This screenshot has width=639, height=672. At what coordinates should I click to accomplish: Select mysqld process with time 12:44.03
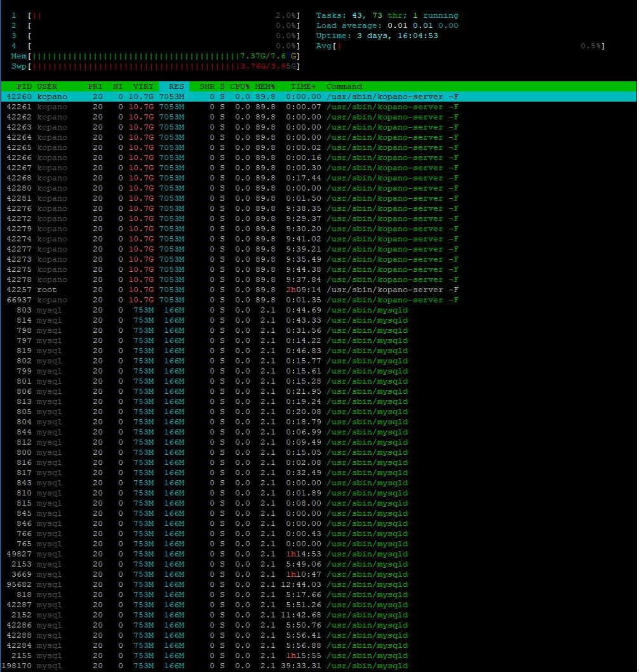pyautogui.click(x=319, y=584)
